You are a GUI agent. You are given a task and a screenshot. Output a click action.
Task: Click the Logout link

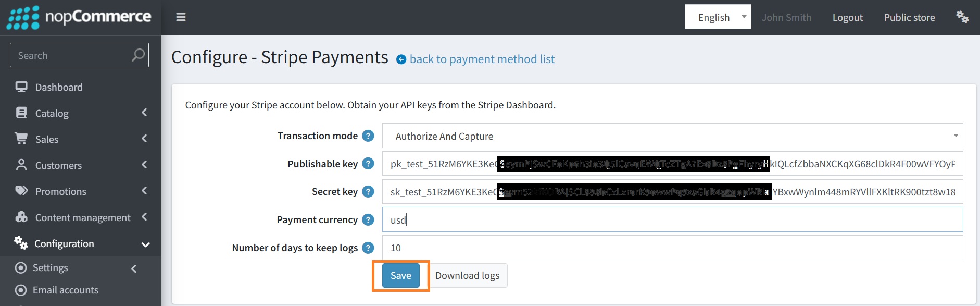[x=847, y=17]
